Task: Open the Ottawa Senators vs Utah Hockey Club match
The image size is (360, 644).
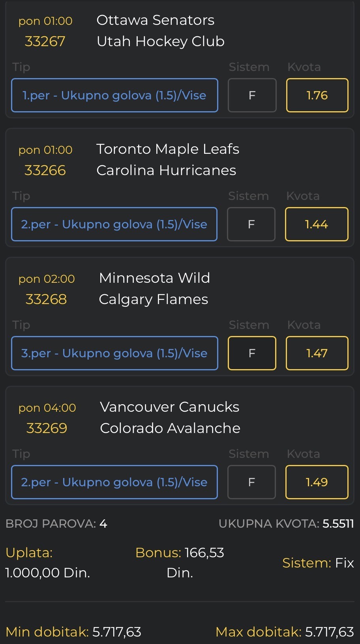Action: (x=160, y=31)
